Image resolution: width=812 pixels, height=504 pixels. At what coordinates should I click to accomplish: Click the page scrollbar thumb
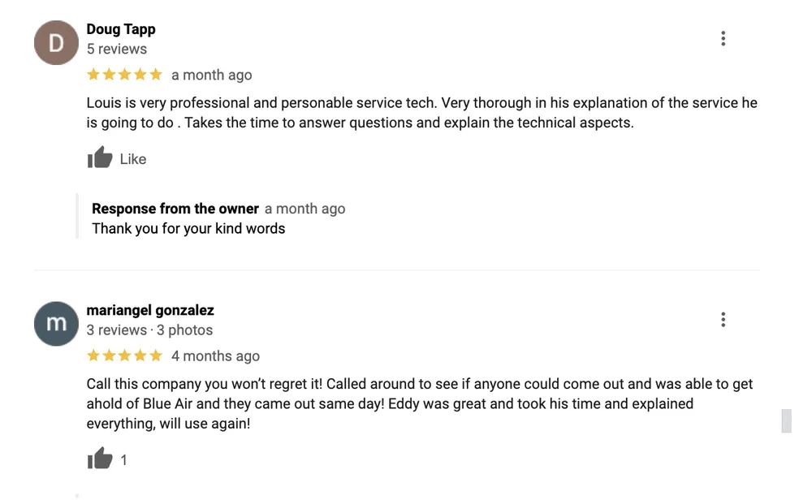tap(786, 421)
